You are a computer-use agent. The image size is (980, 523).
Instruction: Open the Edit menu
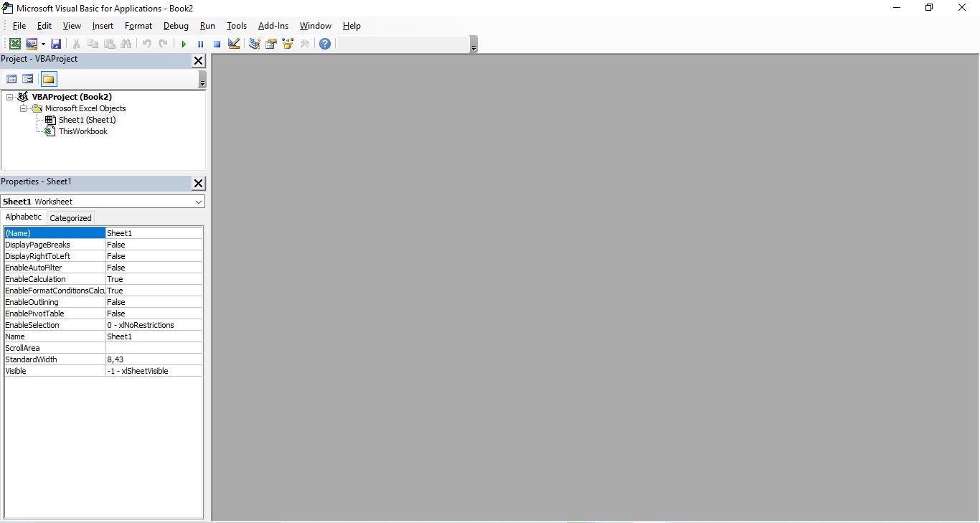[x=44, y=26]
